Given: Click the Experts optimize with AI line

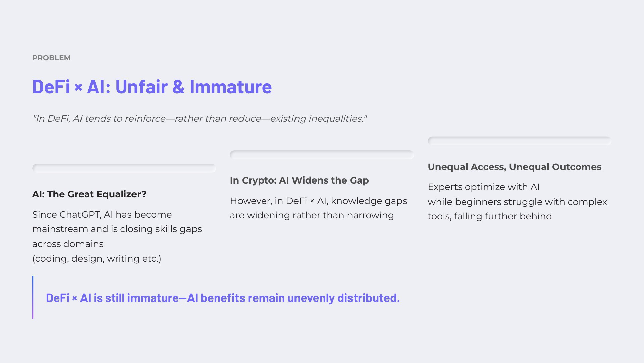Looking at the screenshot, I should pyautogui.click(x=484, y=187).
